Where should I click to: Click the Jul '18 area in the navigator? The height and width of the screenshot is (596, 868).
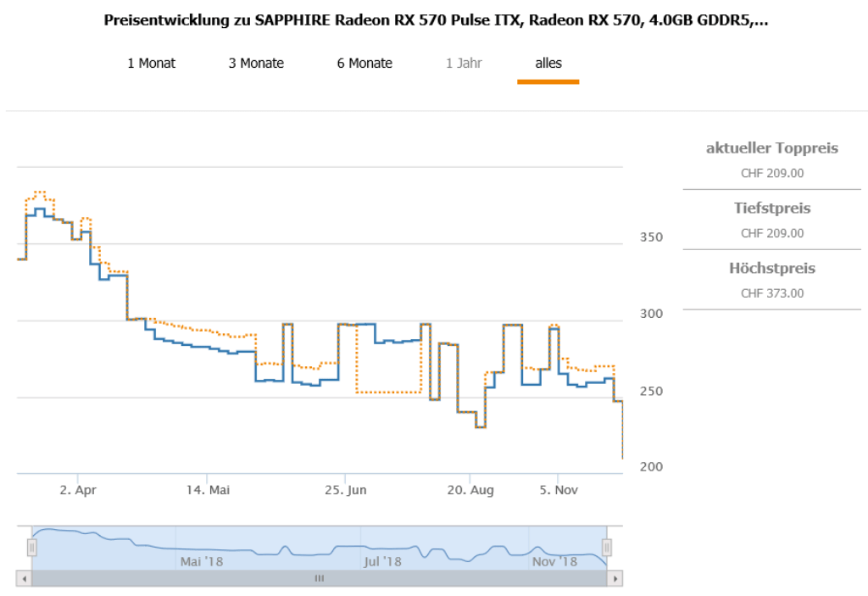383,561
